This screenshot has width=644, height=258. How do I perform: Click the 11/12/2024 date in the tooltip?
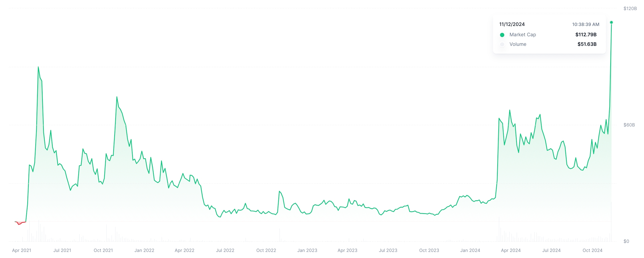click(512, 24)
